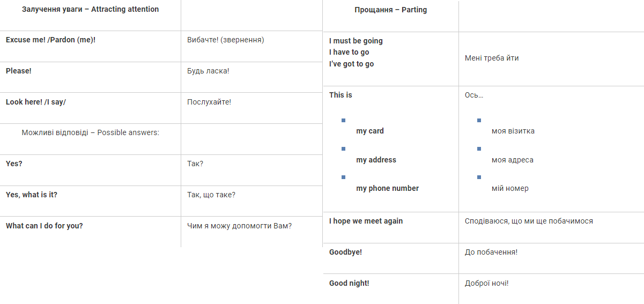Click the "I hope we meet again" phrase
The width and height of the screenshot is (644, 304).
point(366,221)
